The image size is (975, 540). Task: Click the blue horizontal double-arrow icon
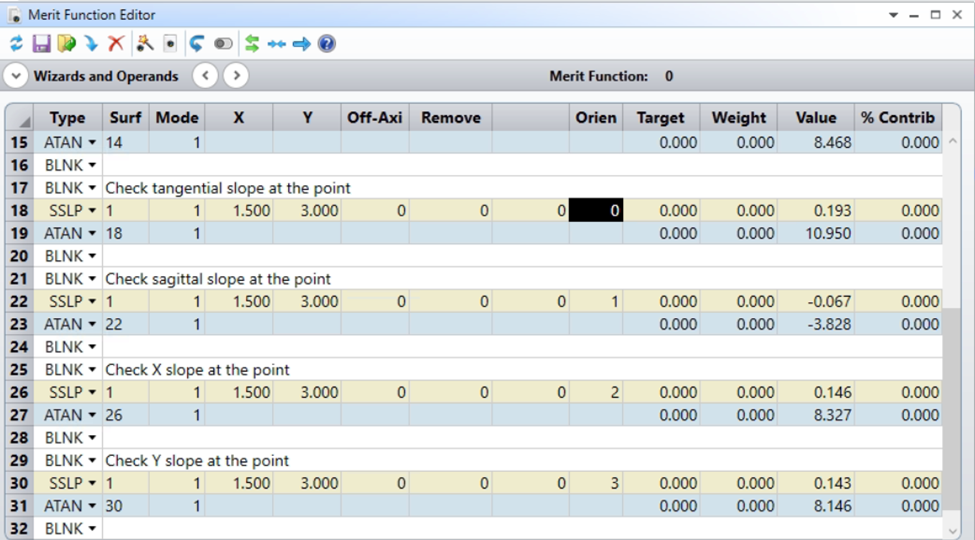pos(277,44)
